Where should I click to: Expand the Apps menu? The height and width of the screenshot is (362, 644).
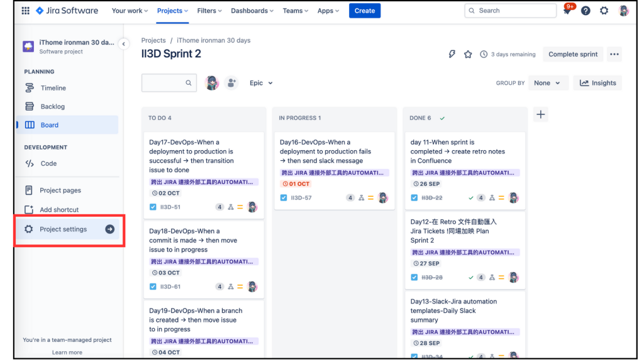click(x=328, y=11)
